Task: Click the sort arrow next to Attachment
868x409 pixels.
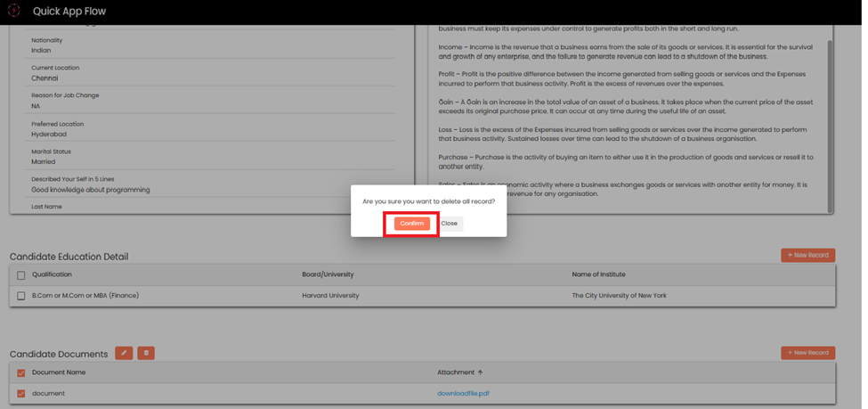Action: click(481, 372)
